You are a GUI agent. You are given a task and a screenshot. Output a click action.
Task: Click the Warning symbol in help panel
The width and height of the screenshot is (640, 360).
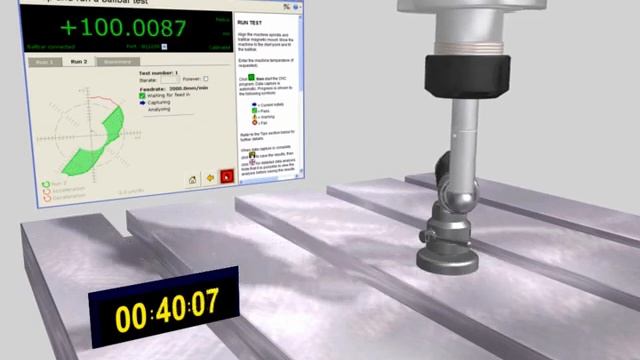pos(254,117)
